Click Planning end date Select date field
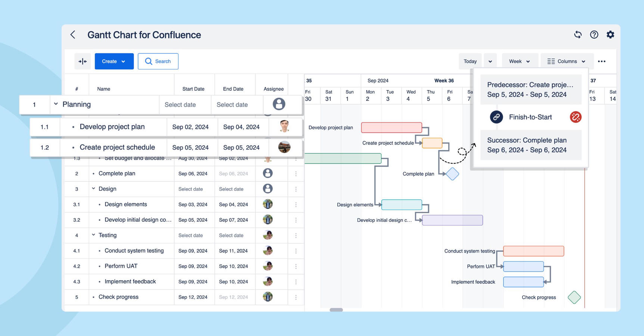 pos(232,105)
